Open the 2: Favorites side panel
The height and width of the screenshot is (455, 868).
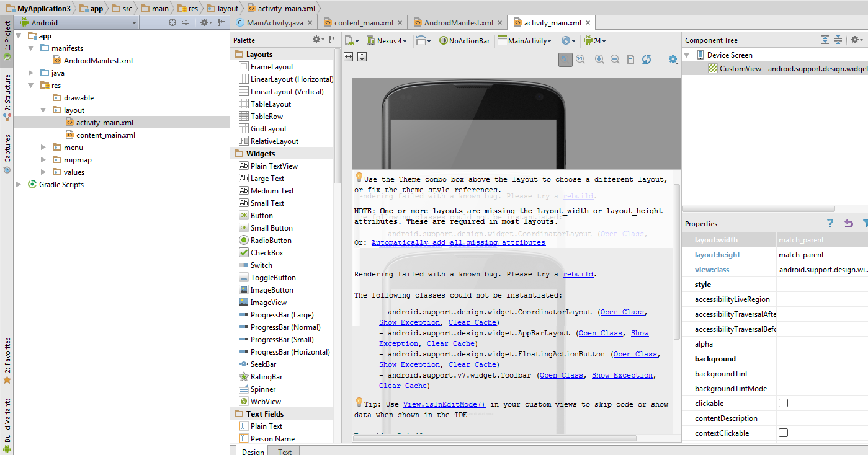pos(7,360)
